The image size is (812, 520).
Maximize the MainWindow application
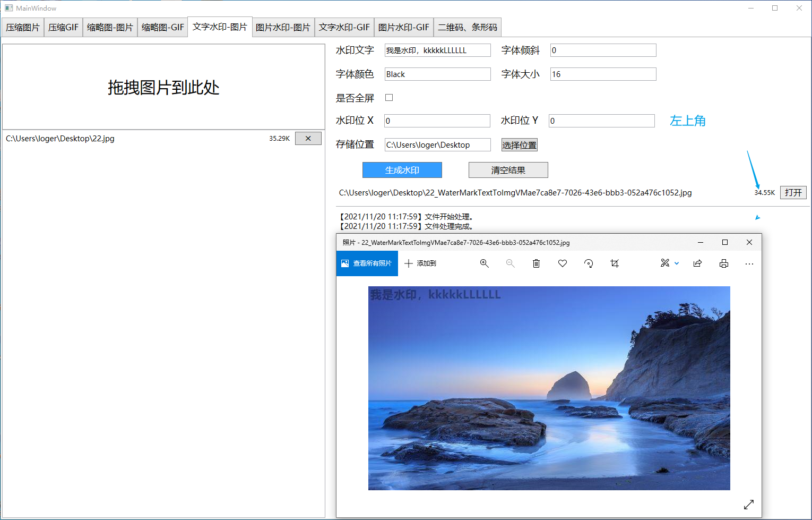coord(775,8)
